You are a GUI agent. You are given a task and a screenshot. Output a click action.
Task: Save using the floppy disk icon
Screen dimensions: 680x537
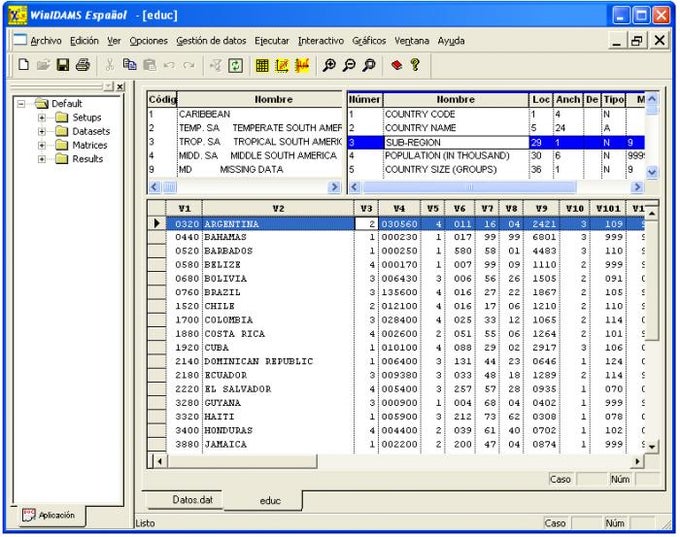tap(63, 65)
